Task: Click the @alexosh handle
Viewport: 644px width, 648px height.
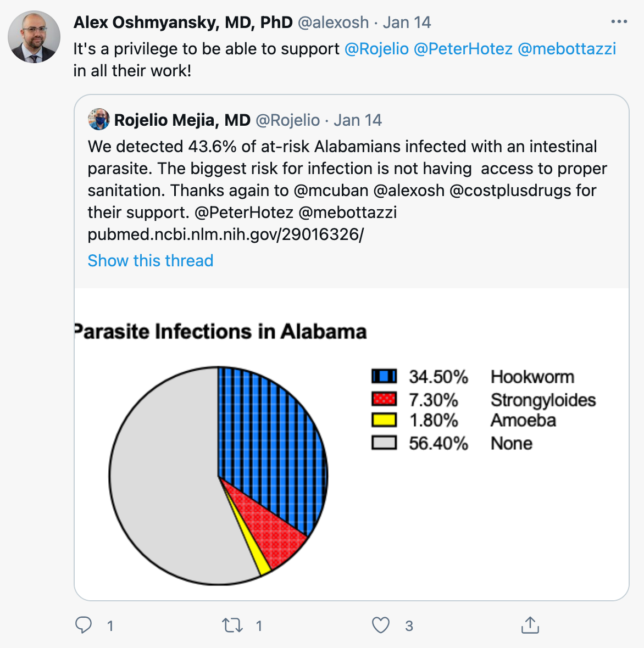Action: 333,23
